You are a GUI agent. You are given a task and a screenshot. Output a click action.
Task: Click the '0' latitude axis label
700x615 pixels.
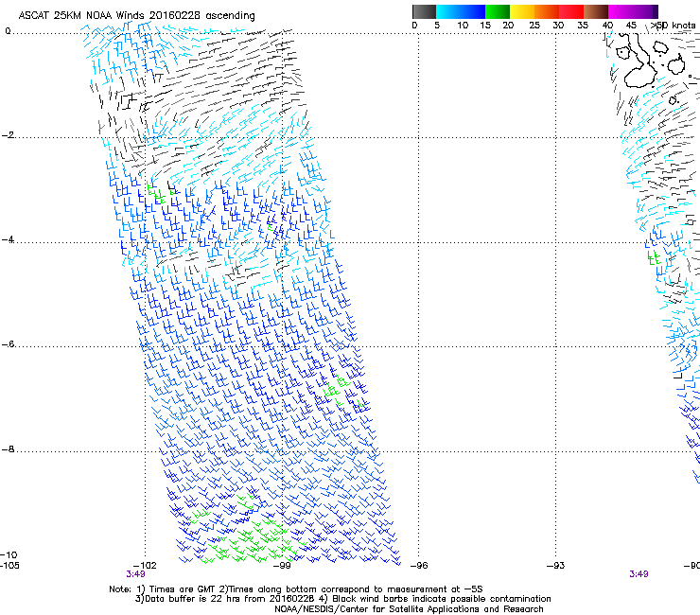tap(8, 31)
